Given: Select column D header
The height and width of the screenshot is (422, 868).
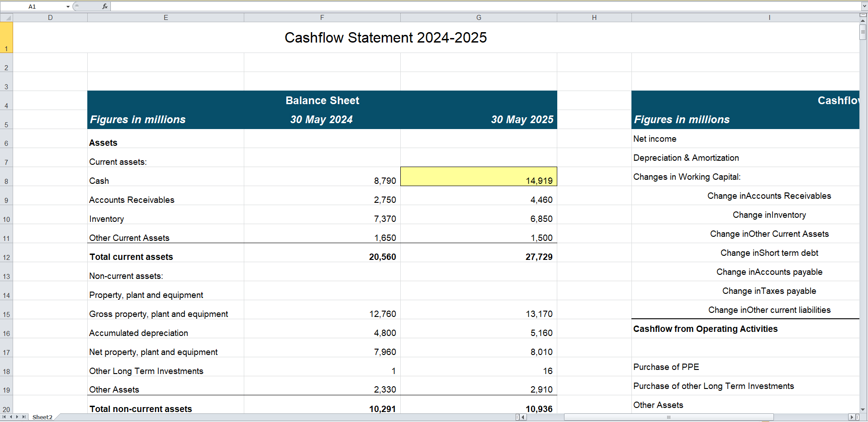Looking at the screenshot, I should coord(50,18).
